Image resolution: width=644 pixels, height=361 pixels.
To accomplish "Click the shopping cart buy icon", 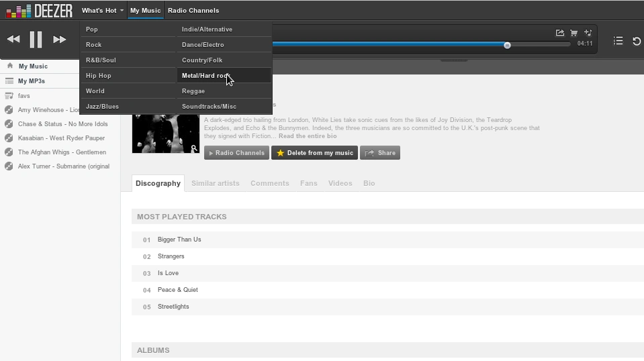I will 573,33.
